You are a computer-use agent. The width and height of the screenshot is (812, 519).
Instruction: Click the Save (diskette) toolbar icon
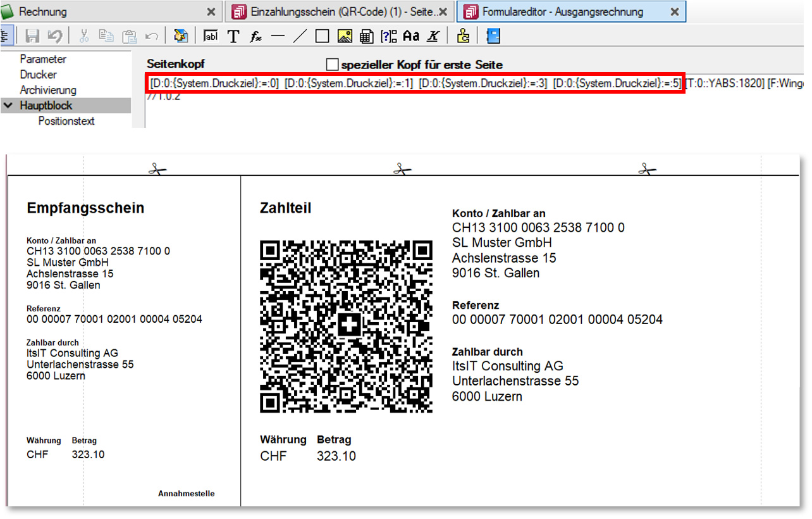(x=33, y=36)
